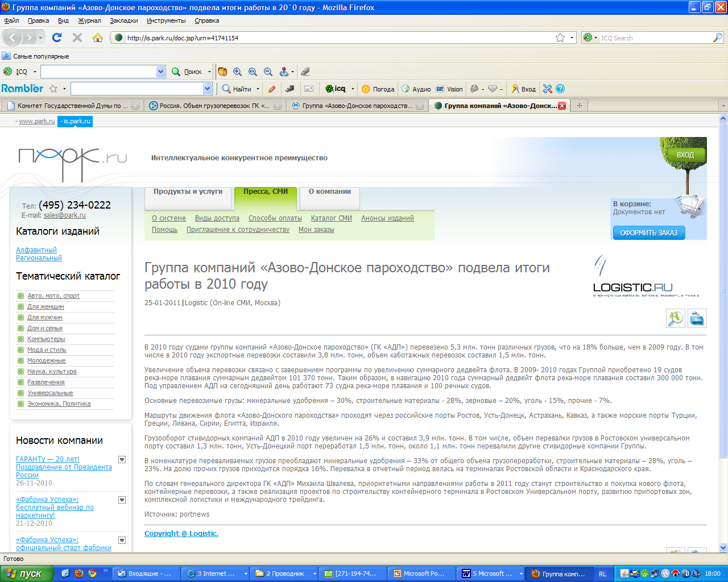728x582 pixels.
Task: Open Rambler search field dropdown arrow
Action: (207, 89)
